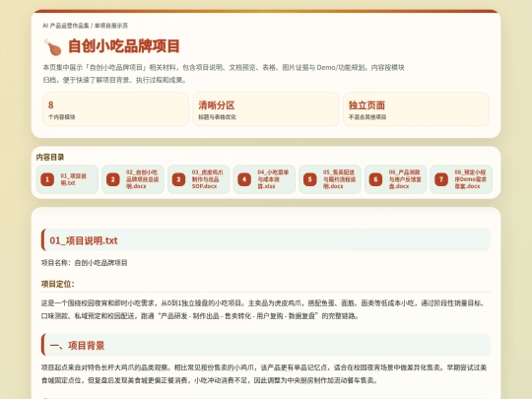Open directory entry 03_虎皮鸡爪制作与出品SOP.docx

pos(198,179)
